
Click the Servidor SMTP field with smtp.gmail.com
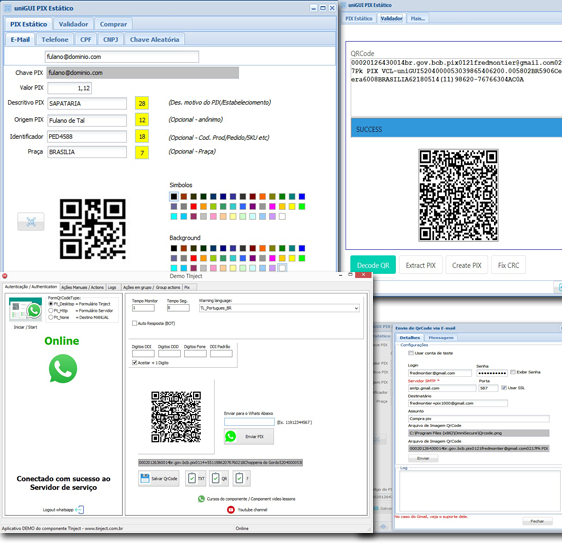tap(442, 388)
